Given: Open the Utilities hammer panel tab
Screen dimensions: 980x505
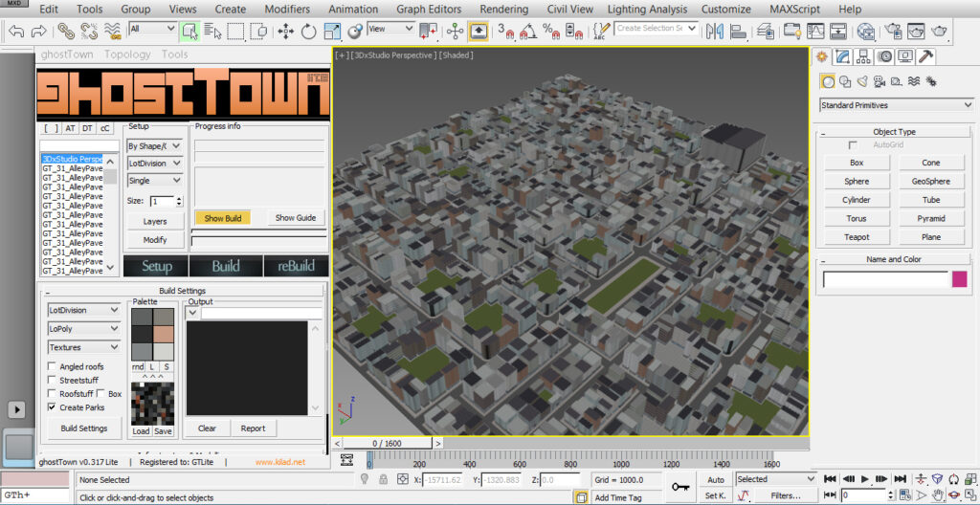Looking at the screenshot, I should (926, 56).
